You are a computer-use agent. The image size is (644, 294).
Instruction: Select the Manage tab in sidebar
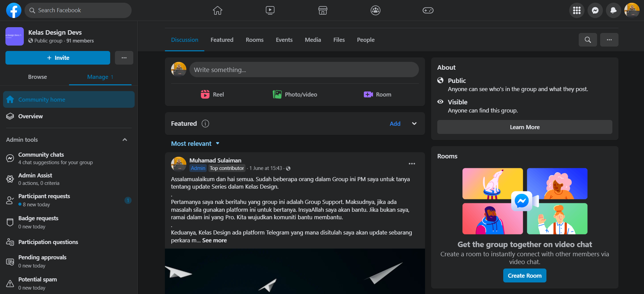tap(100, 77)
